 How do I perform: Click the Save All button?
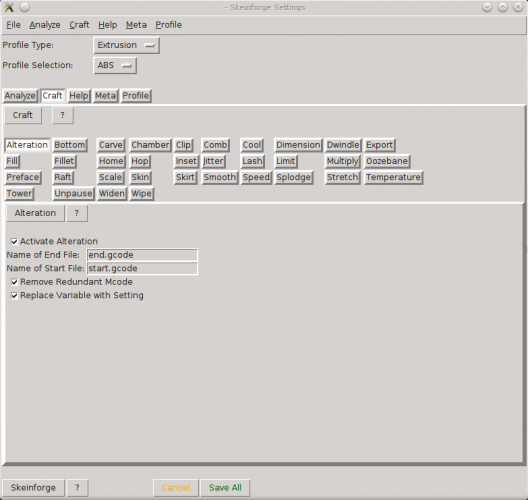225,488
